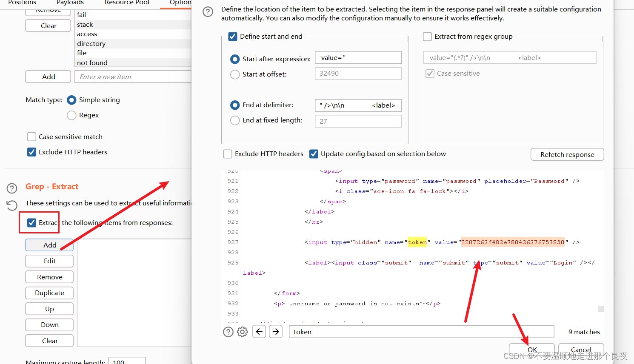Click Duplicate in Grep - Extract list
The image size is (634, 364).
click(49, 293)
